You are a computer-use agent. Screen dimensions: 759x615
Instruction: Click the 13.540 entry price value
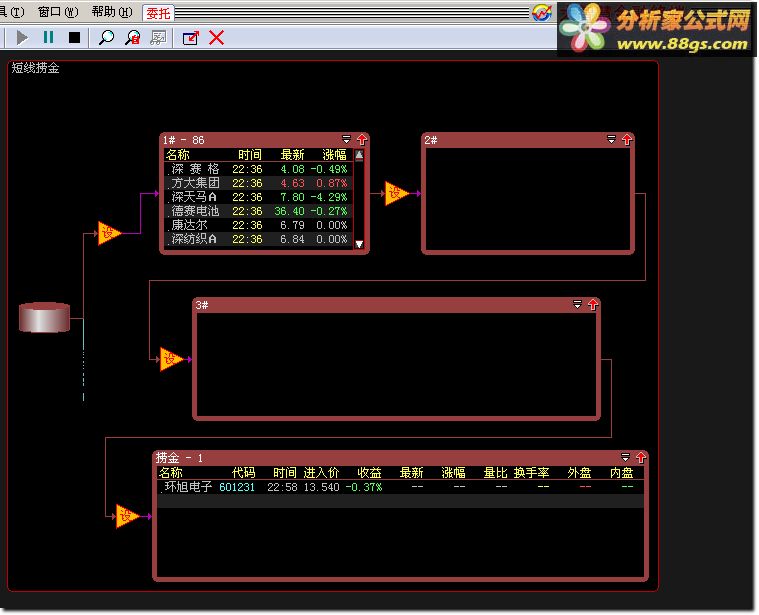click(321, 487)
